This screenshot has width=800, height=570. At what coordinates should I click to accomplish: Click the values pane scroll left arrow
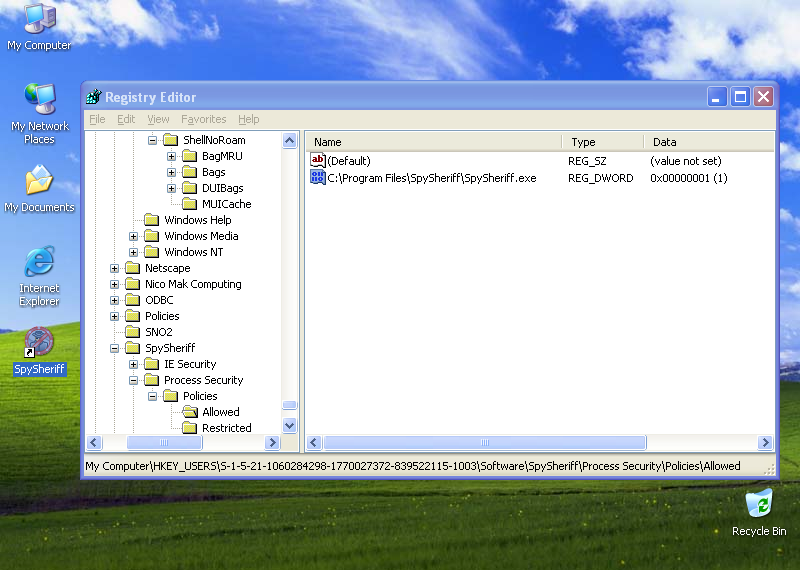(314, 442)
